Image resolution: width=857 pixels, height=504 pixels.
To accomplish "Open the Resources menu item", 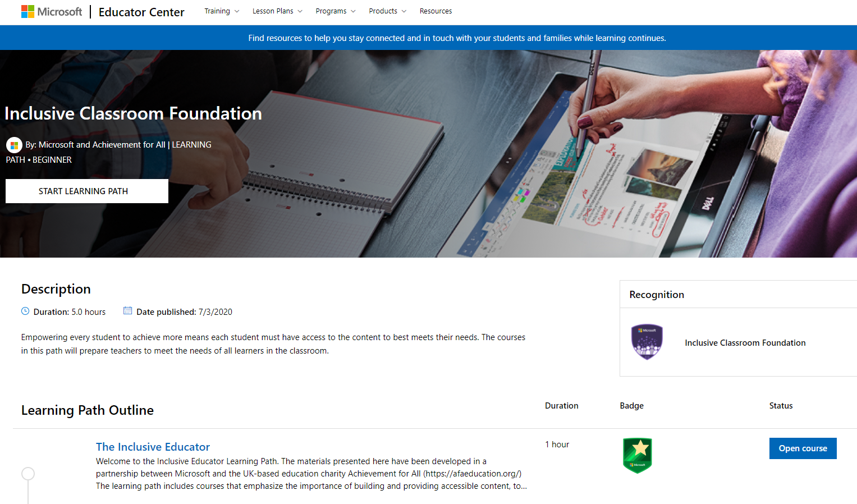I will [x=436, y=11].
